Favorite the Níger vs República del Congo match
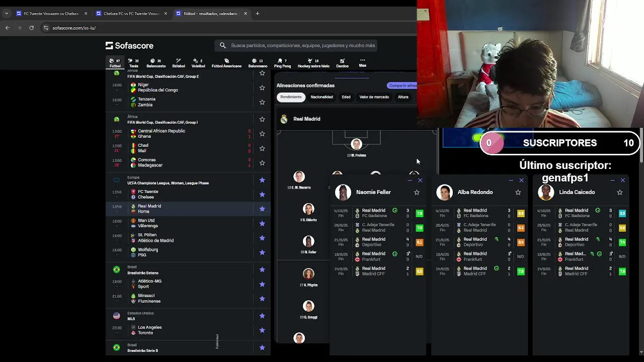This screenshot has width=644, height=362. pyautogui.click(x=262, y=87)
